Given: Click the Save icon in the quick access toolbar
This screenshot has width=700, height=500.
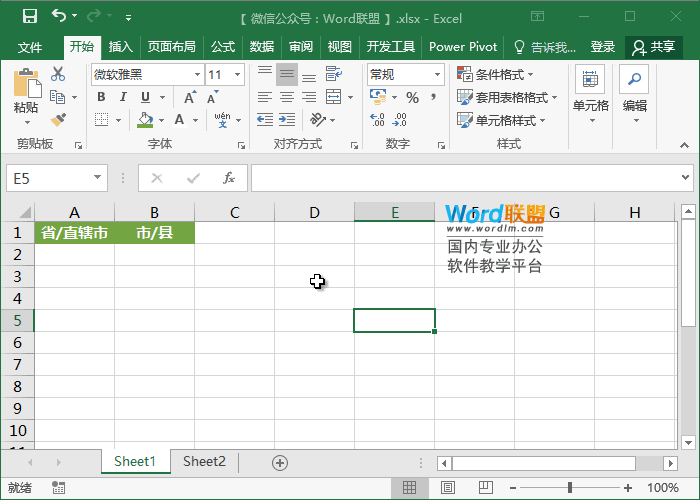Looking at the screenshot, I should pos(29,16).
